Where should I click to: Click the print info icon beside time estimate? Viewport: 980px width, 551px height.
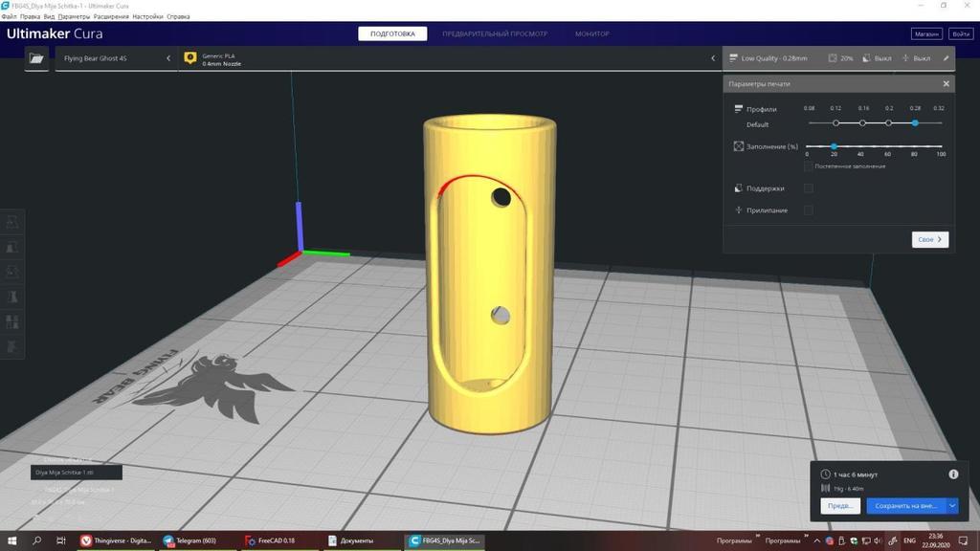953,474
